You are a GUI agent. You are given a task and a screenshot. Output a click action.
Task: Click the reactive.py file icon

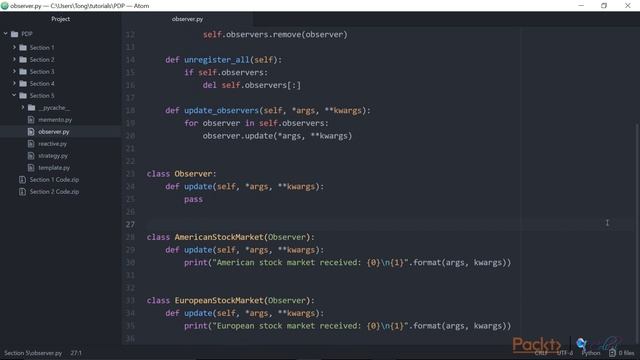[x=31, y=144]
